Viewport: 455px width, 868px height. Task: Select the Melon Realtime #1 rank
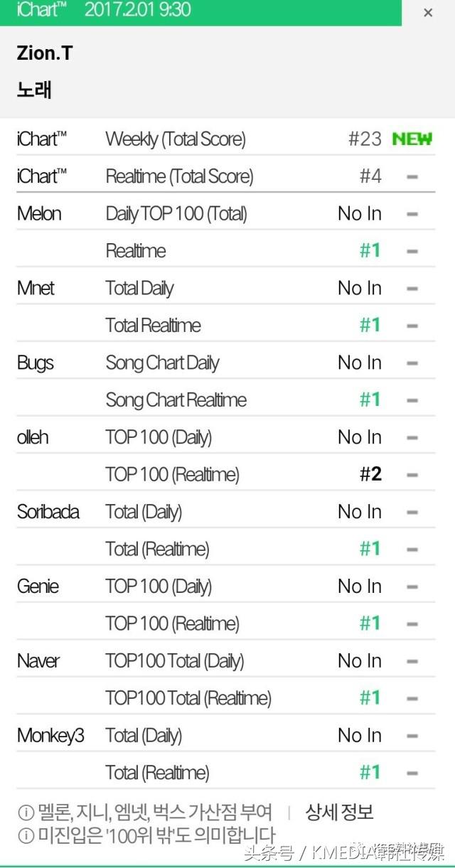pyautogui.click(x=370, y=250)
